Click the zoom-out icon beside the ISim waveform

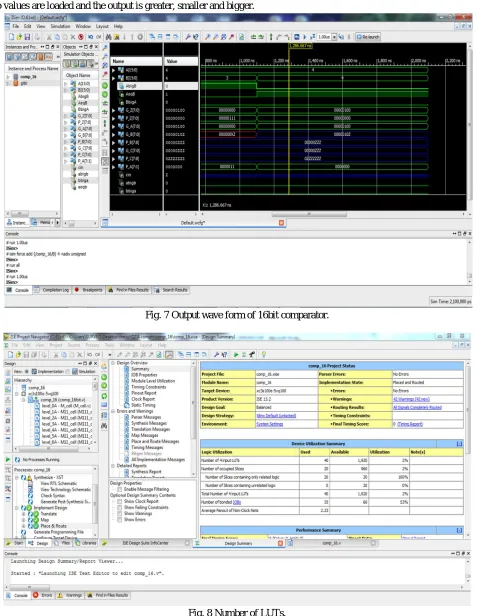click(105, 56)
